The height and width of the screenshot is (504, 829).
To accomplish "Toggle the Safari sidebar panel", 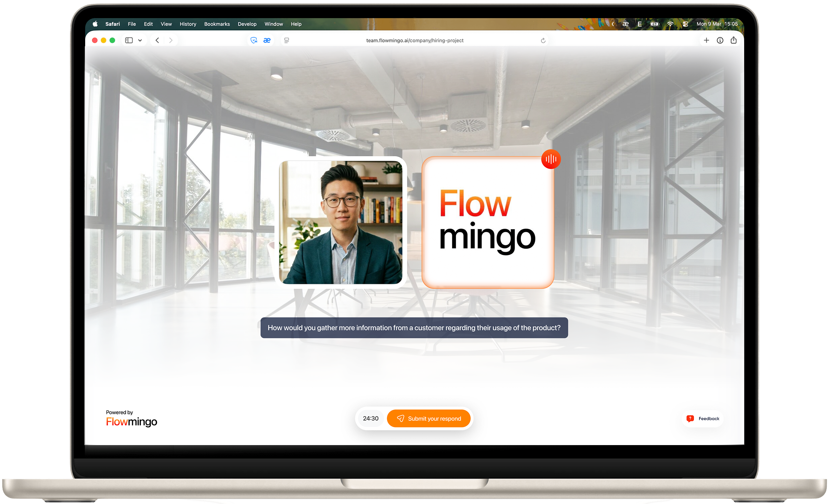I will (x=129, y=40).
